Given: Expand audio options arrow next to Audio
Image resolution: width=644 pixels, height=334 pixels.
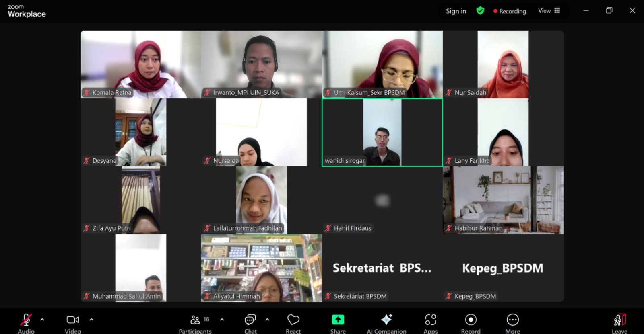Looking at the screenshot, I should [42, 320].
